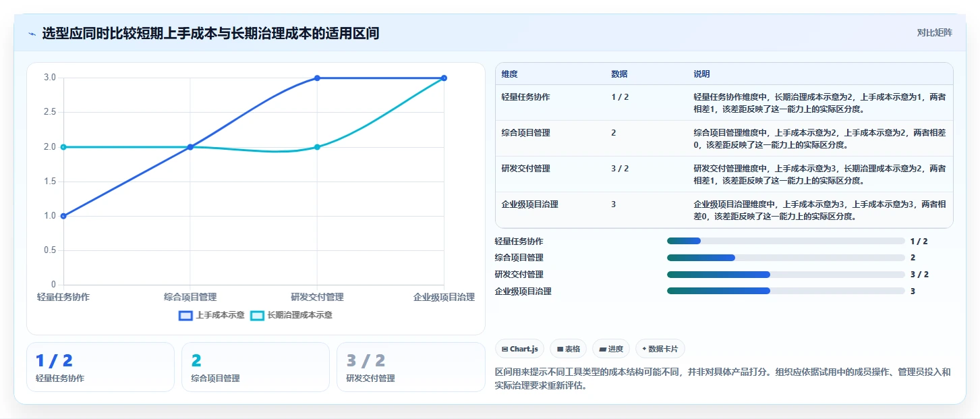The height and width of the screenshot is (419, 980).
Task: Click the 综合项目管理 progress bar
Action: (786, 258)
